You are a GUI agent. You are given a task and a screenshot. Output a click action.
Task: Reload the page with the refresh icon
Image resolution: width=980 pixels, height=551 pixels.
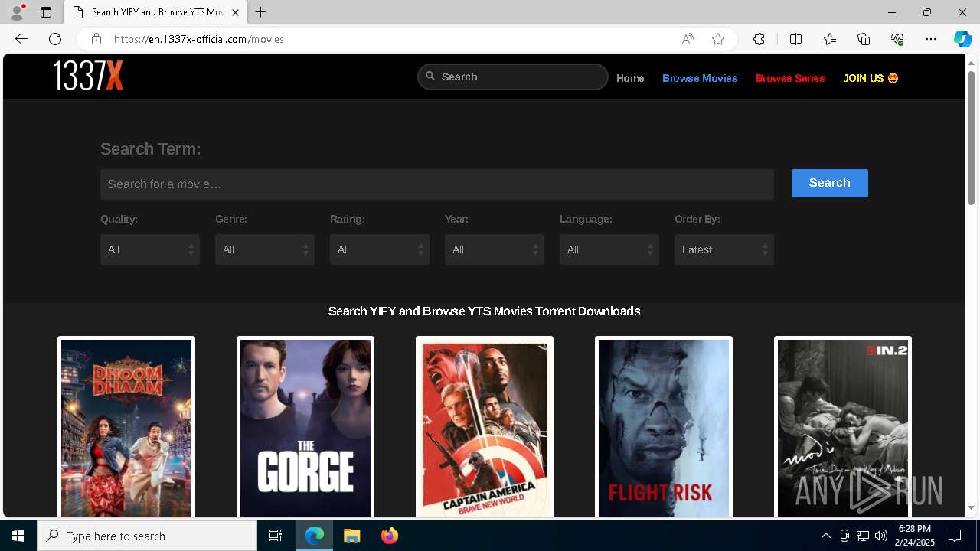(55, 39)
